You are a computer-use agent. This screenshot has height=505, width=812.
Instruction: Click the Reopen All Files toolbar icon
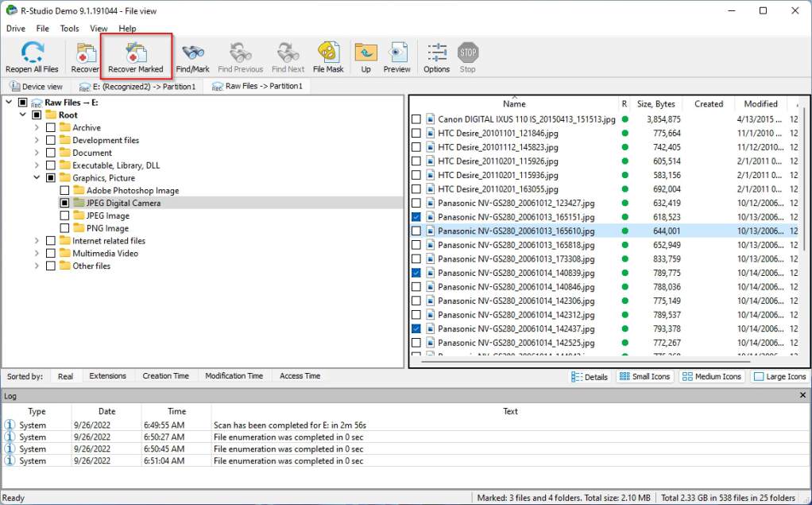(x=32, y=57)
